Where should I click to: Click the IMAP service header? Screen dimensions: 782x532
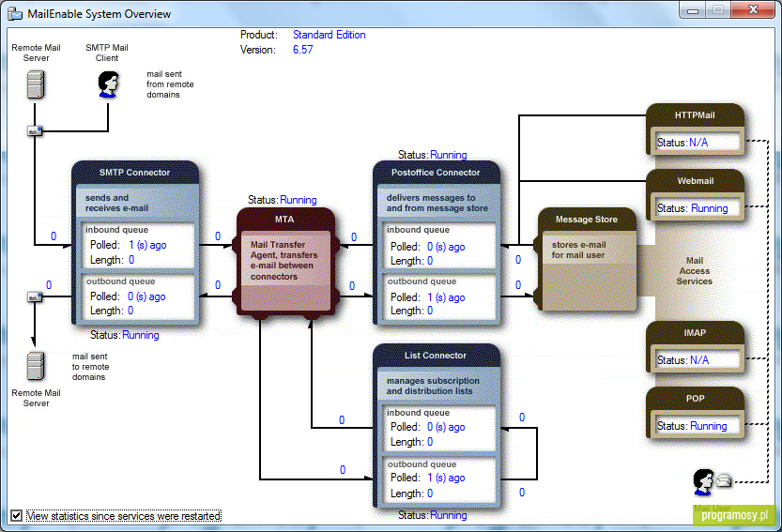click(695, 332)
